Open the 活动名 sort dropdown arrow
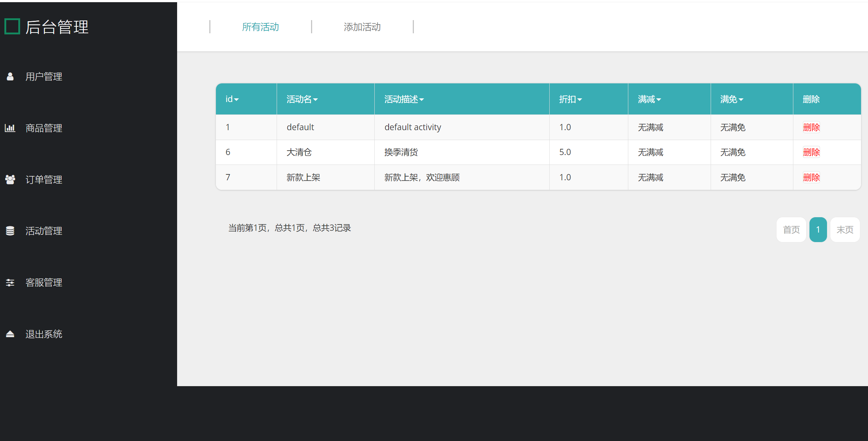868x441 pixels. (315, 99)
